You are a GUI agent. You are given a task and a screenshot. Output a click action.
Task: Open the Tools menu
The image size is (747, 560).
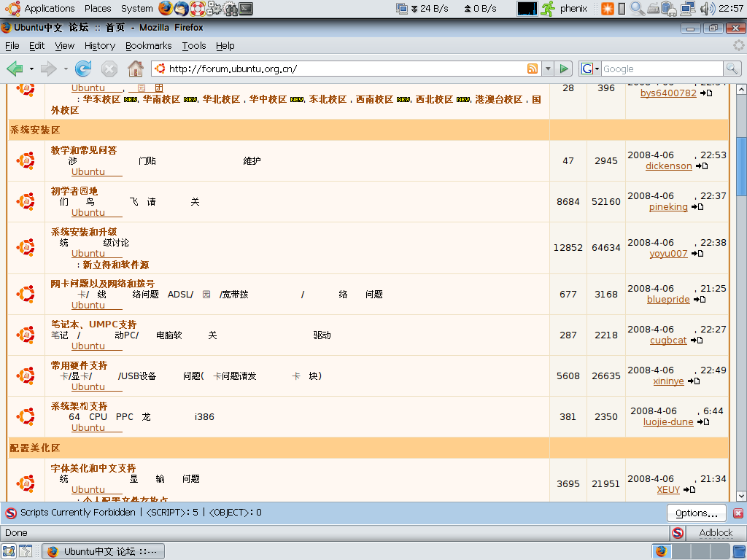coord(194,46)
